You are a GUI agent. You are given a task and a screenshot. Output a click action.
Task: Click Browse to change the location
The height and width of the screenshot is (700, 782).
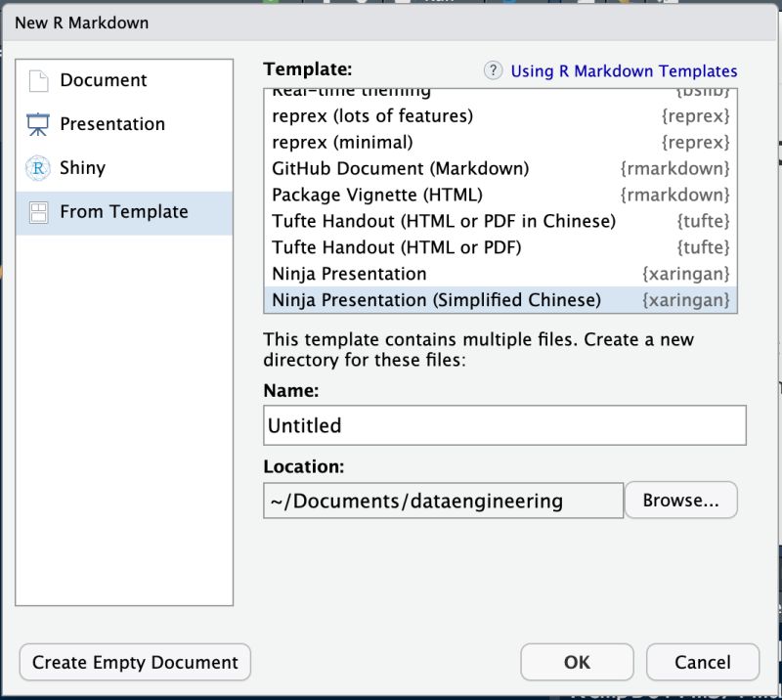point(681,500)
